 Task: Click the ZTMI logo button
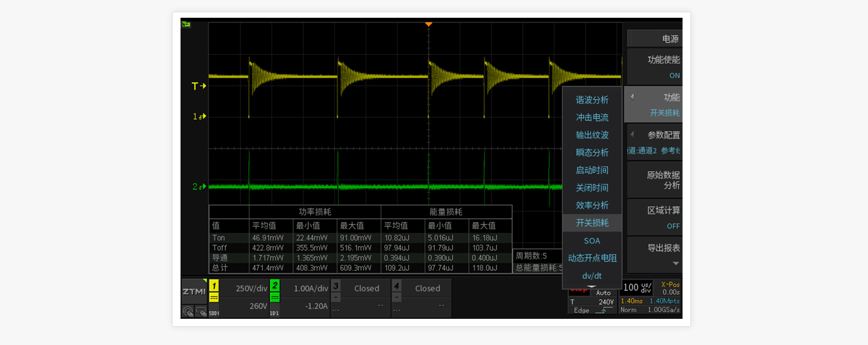click(x=194, y=291)
